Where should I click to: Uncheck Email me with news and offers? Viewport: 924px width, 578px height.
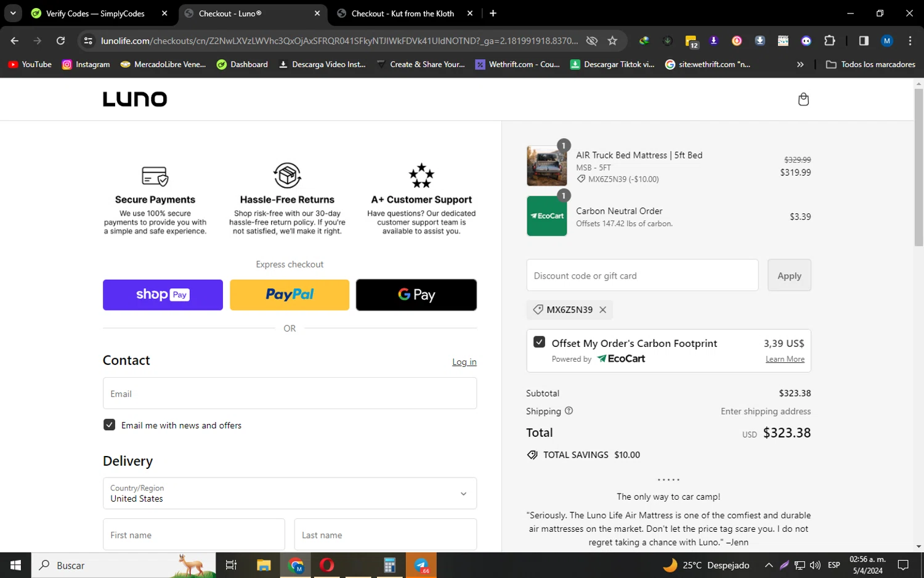tap(110, 425)
